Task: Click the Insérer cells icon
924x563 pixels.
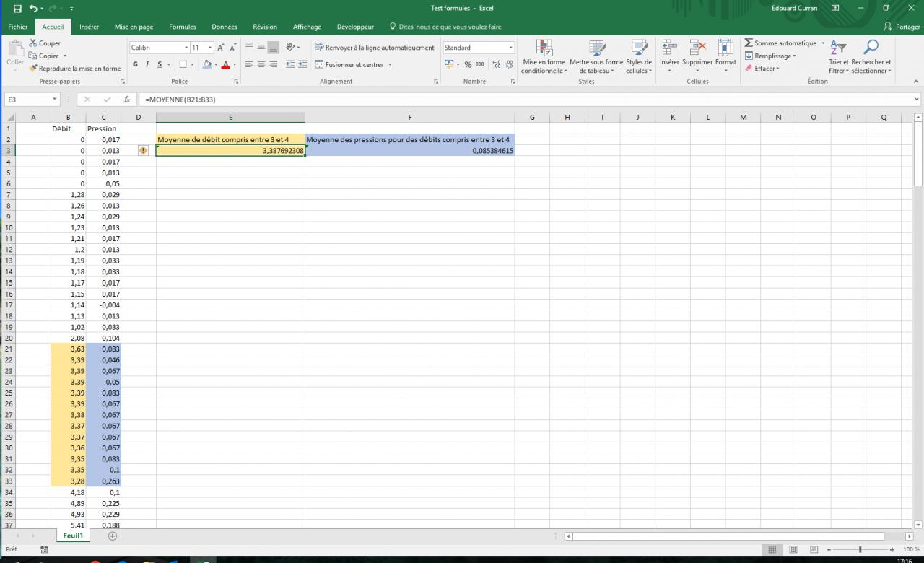Action: [669, 48]
